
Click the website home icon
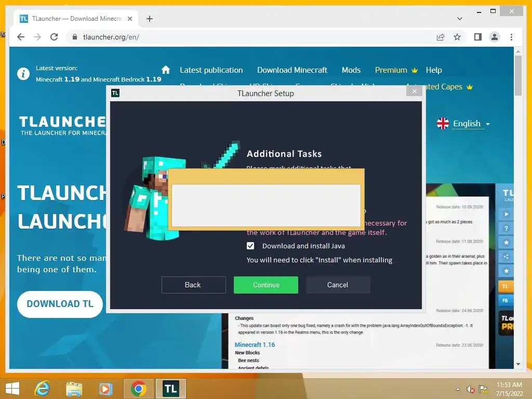[x=166, y=70]
